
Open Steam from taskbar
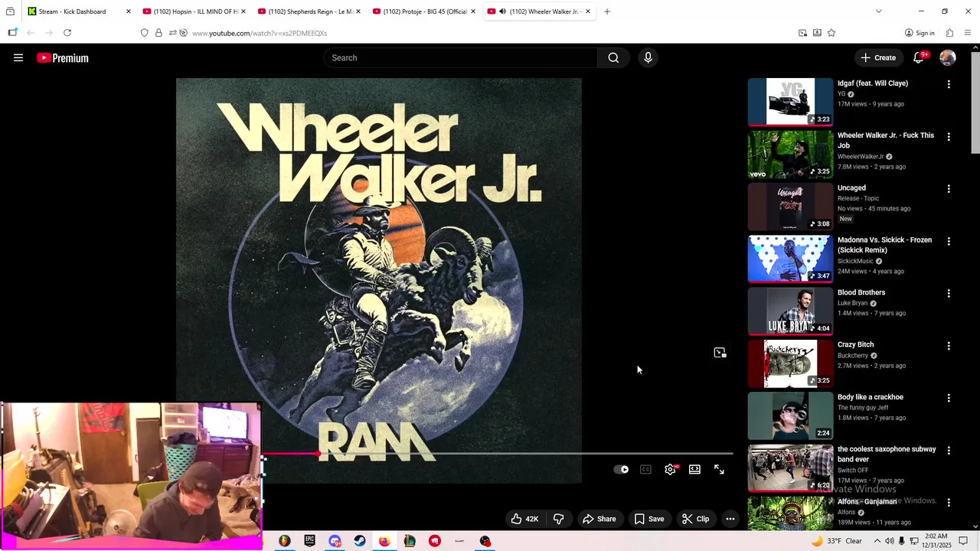click(360, 541)
